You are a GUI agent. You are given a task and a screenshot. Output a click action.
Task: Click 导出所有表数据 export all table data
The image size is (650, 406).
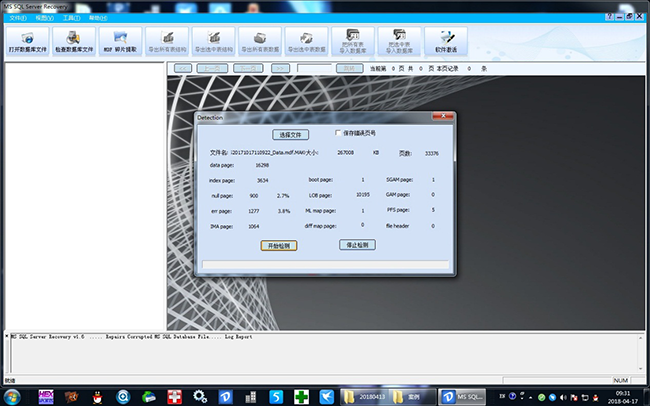(260, 41)
